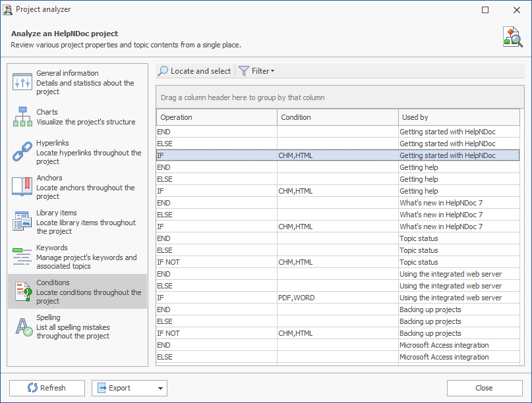Select ELSE row for integrated web server

coord(338,286)
